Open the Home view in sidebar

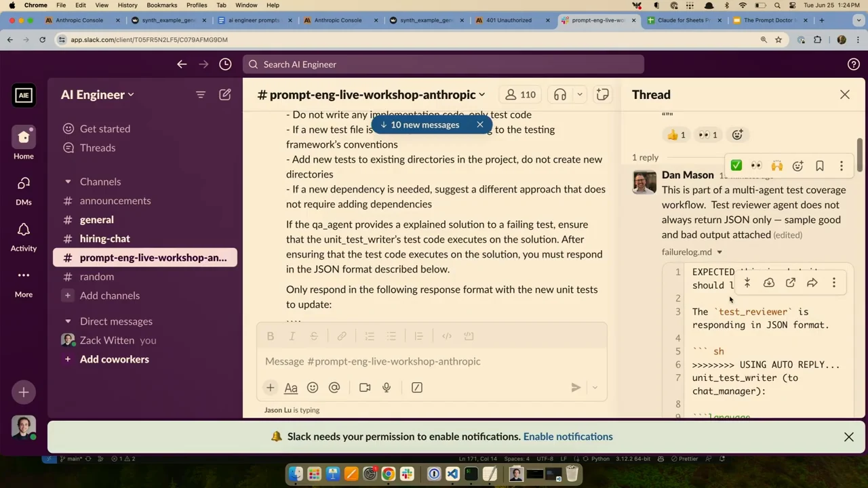pyautogui.click(x=24, y=142)
